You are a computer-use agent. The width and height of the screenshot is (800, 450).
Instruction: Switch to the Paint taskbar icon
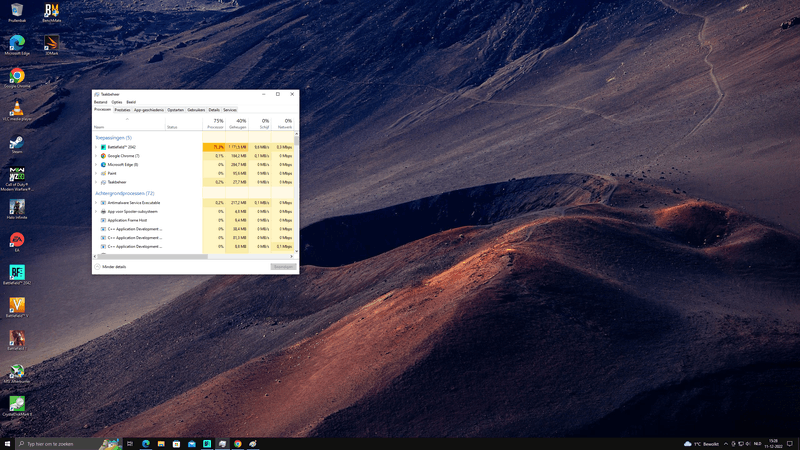[x=253, y=444]
